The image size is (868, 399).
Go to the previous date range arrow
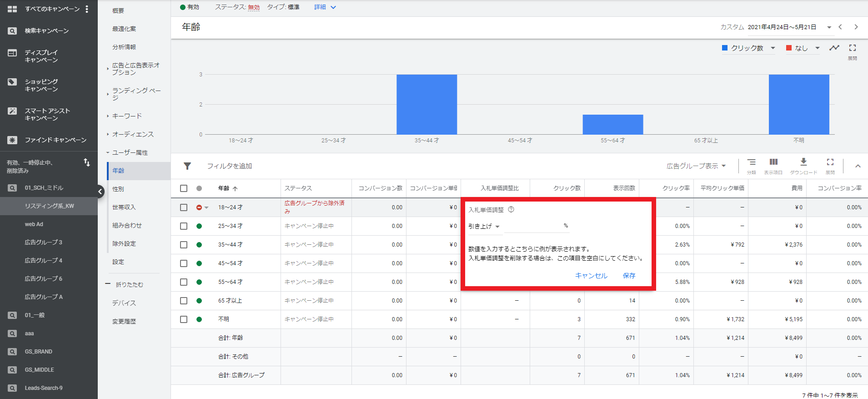840,27
